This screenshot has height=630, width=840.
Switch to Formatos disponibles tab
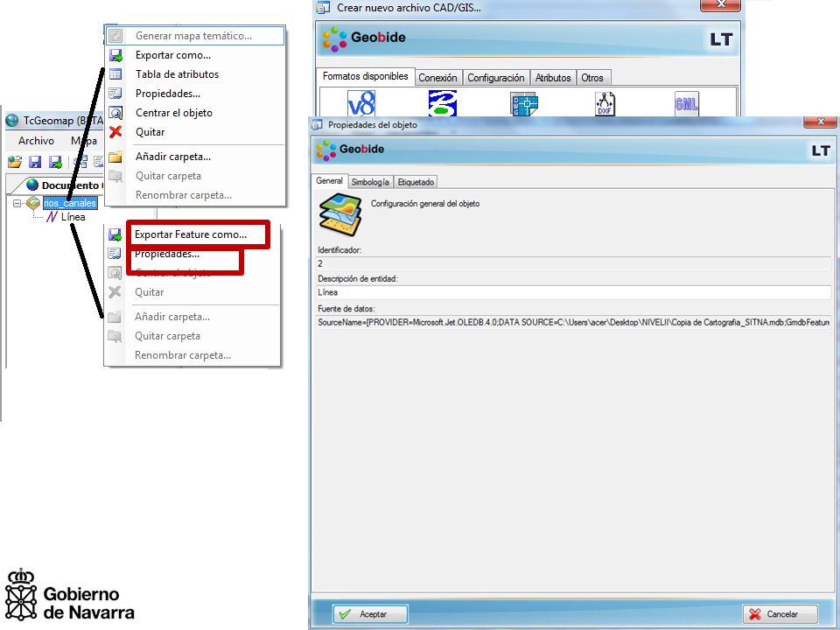tap(366, 76)
